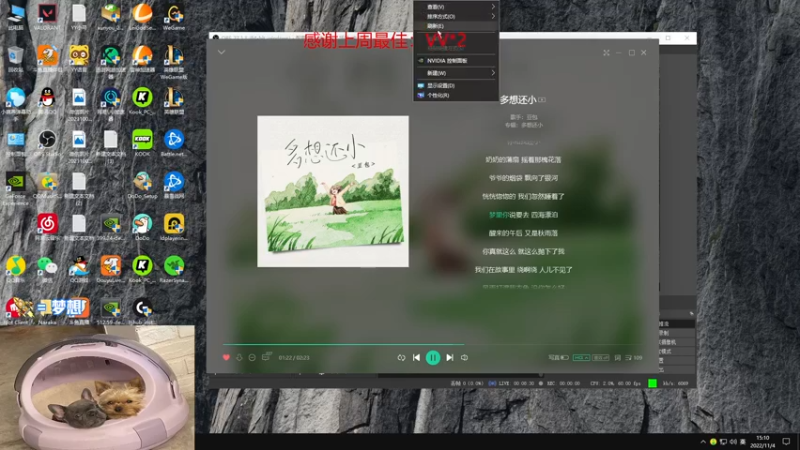800x450 pixels.
Task: Skip to the previous track
Action: [416, 358]
